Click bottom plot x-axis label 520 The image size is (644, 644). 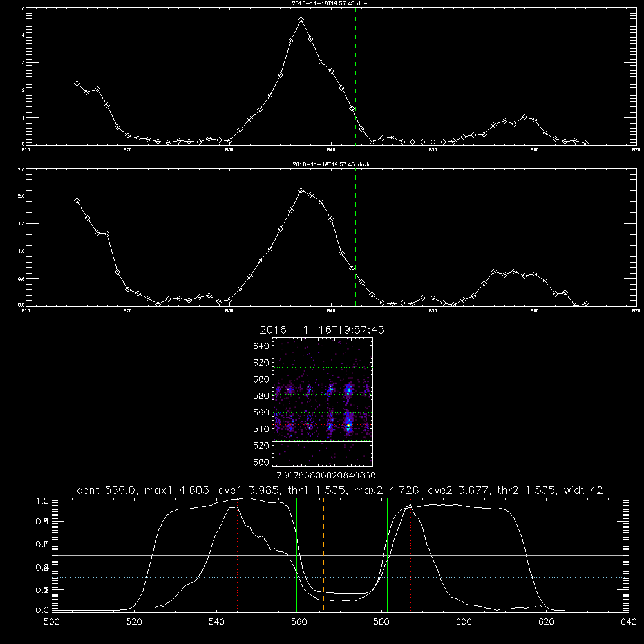(x=134, y=622)
